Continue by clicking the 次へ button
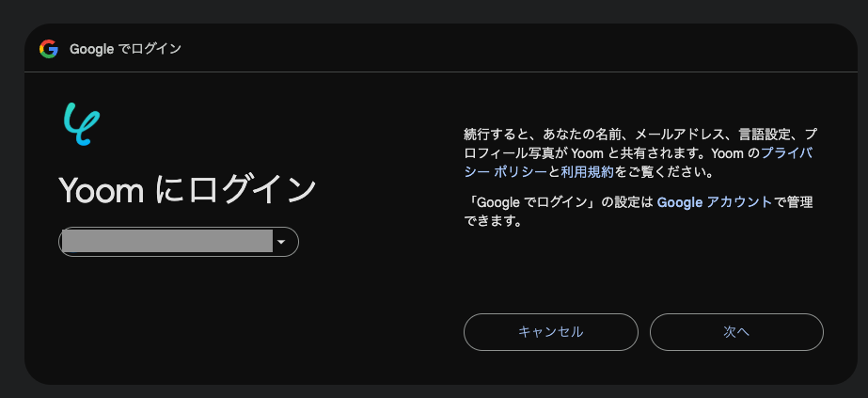Image resolution: width=868 pixels, height=398 pixels. click(x=736, y=332)
